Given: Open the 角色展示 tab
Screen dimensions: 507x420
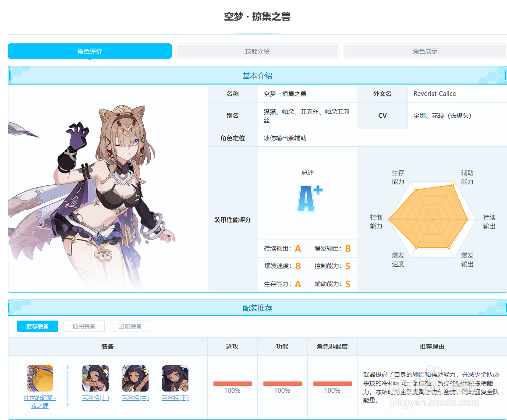Looking at the screenshot, I should 425,51.
